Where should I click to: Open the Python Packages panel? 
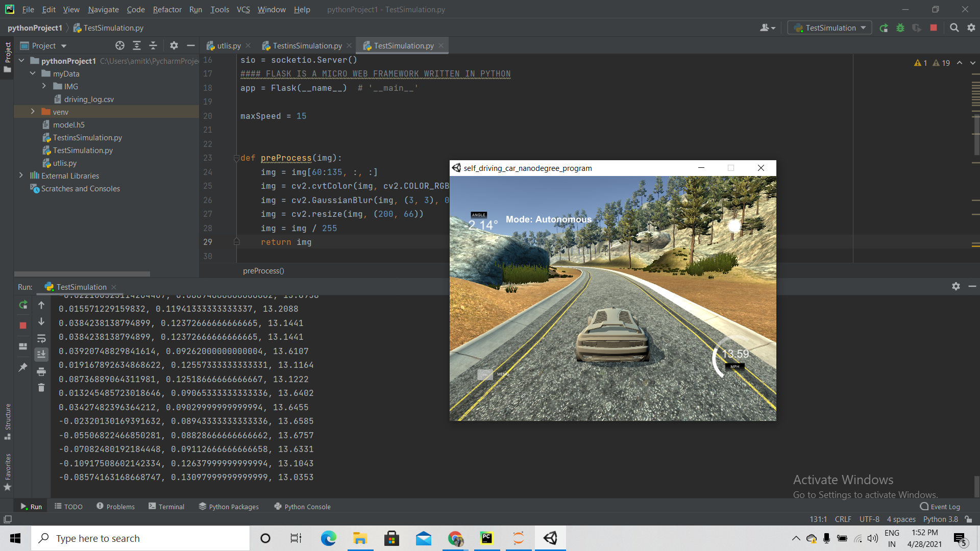point(228,506)
